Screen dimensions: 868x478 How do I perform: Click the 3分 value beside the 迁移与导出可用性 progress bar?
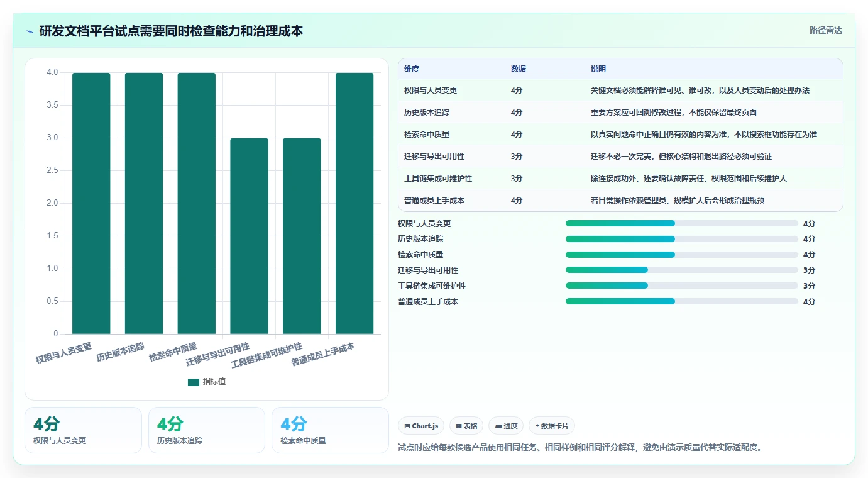pos(809,270)
